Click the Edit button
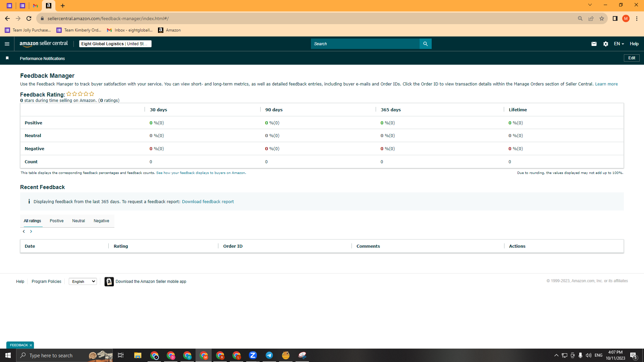Viewport: 644px width, 362px height. 632,58
